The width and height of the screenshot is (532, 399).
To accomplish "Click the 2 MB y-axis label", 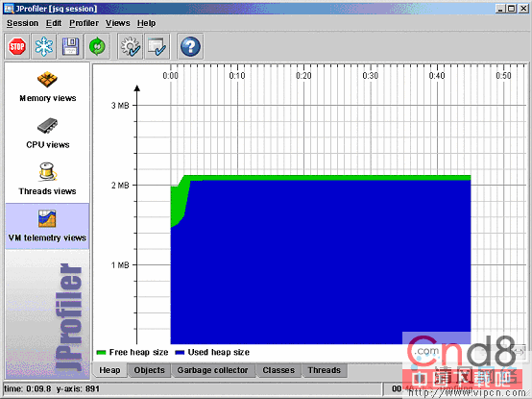I will click(x=120, y=185).
